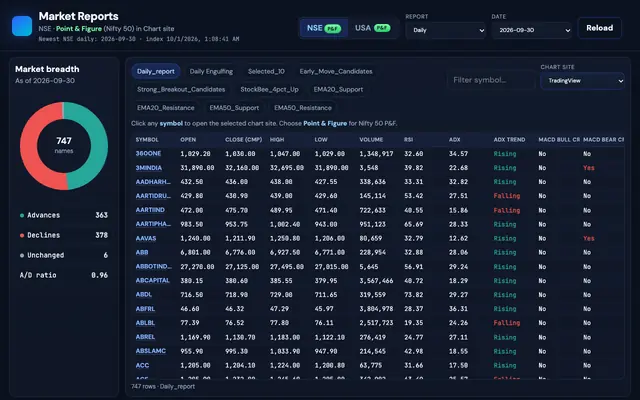
Task: Click the A/D ratio value 0.96
Action: (x=100, y=275)
